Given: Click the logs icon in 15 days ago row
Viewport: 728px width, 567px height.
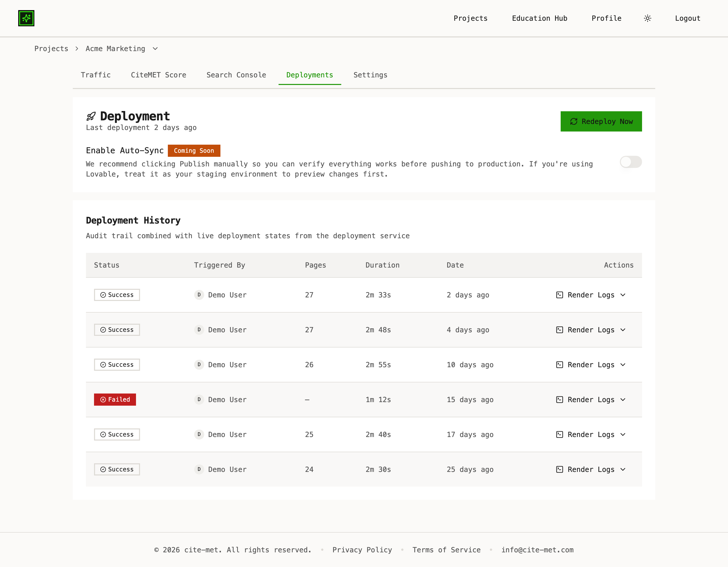Looking at the screenshot, I should click(x=560, y=400).
